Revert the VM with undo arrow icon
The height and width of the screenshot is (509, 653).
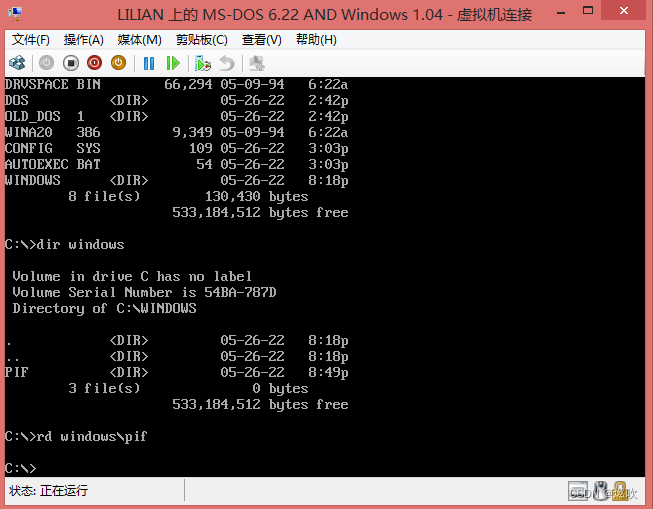pos(227,63)
